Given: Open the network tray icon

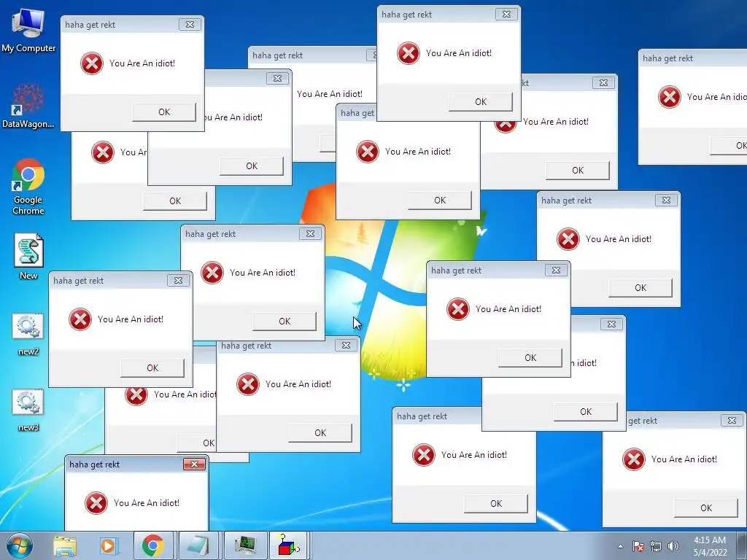Looking at the screenshot, I should [x=656, y=546].
